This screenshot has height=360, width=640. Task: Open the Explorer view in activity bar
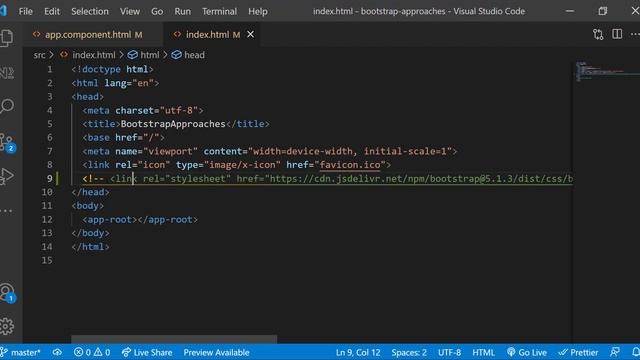pos(7,38)
